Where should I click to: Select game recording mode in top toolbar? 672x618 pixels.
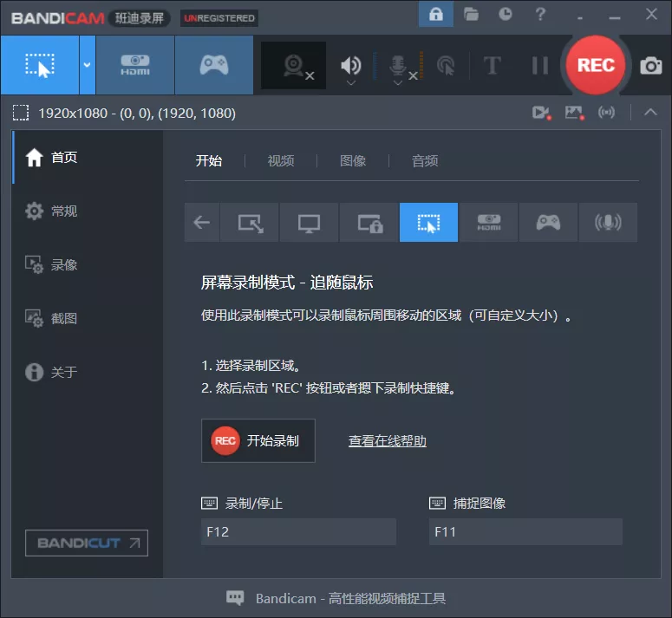tap(213, 65)
